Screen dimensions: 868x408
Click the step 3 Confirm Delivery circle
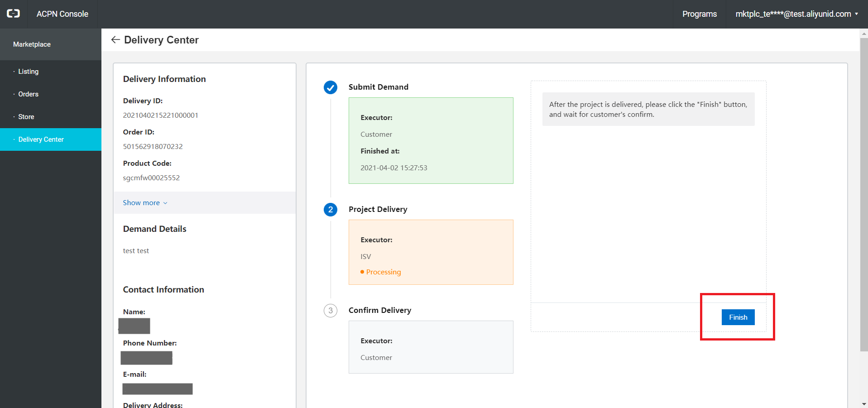coord(331,310)
